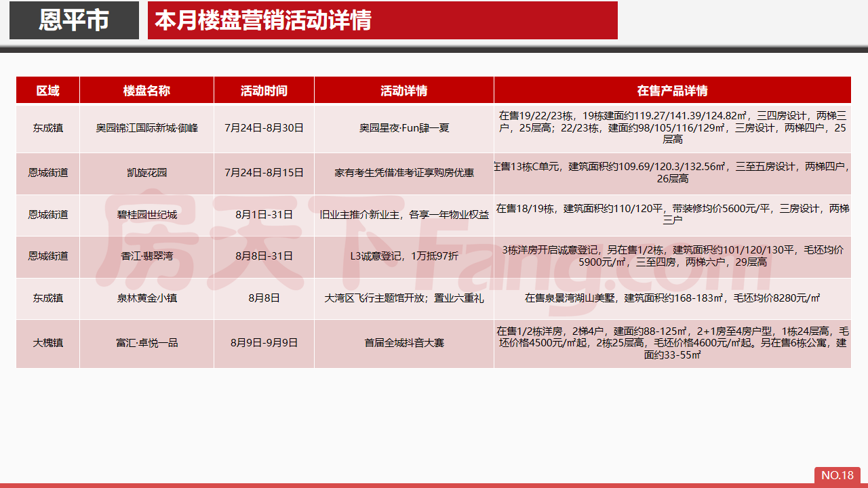The height and width of the screenshot is (488, 868).
Task: Click the L3诚意登记，1万抵97折 cell
Action: click(404, 256)
